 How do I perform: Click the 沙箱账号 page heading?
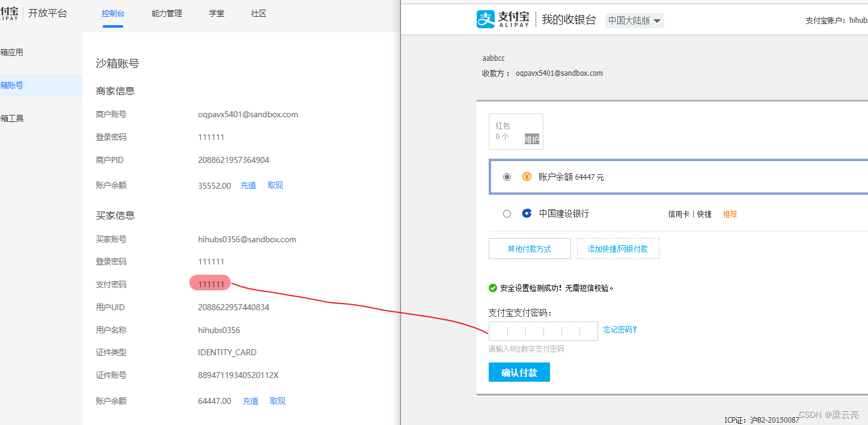(118, 63)
